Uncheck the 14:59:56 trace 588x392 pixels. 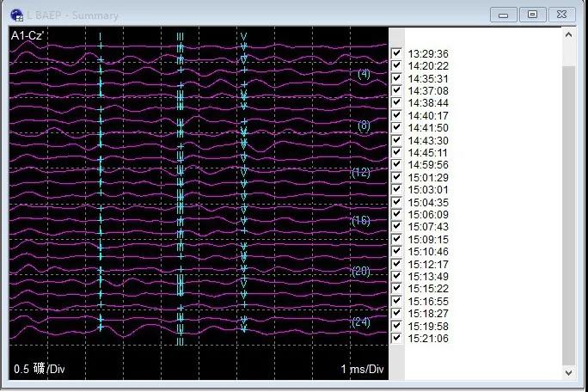(x=396, y=165)
